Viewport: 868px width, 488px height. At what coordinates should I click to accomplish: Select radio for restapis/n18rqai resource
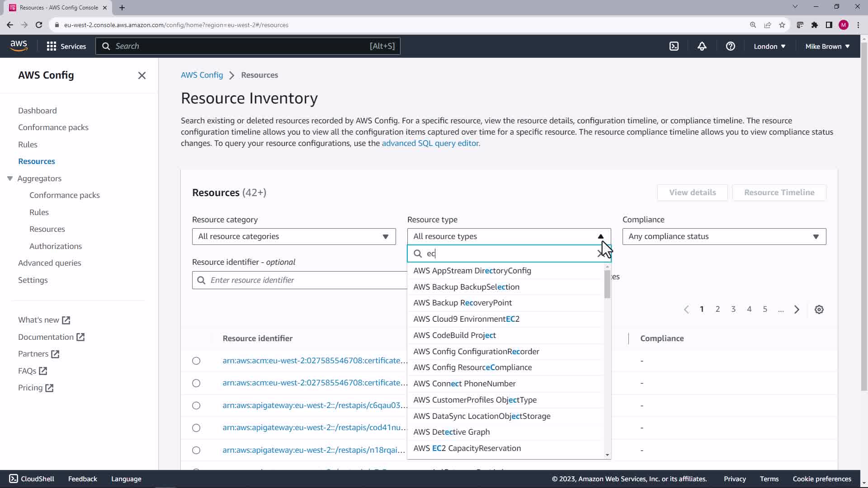point(196,450)
